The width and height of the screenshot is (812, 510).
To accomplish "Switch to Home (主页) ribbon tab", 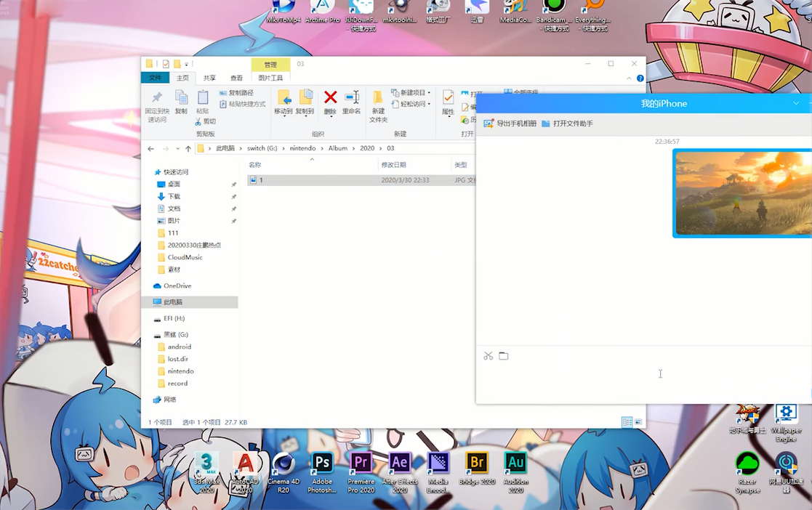I will 182,78.
